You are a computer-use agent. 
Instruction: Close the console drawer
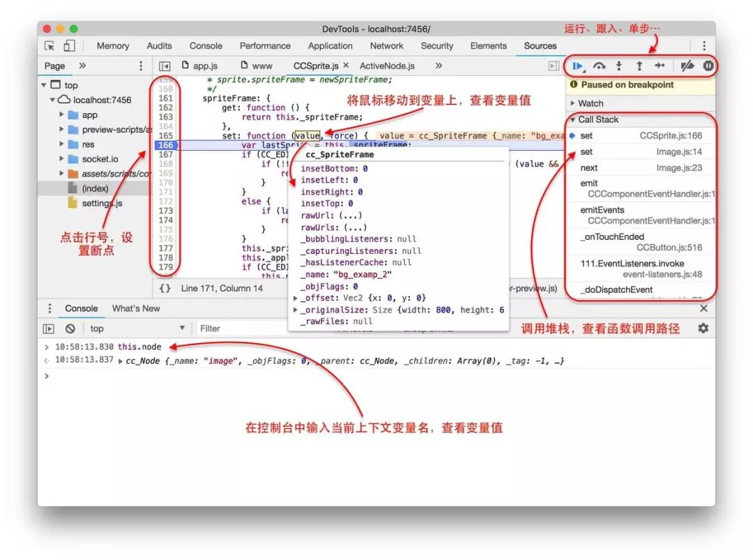coord(703,308)
